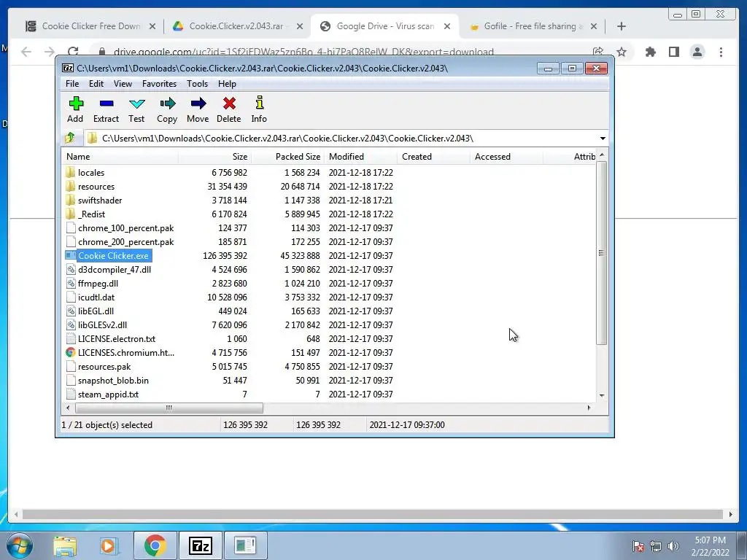The height and width of the screenshot is (560, 747).
Task: Reload the Chrome page
Action: click(73, 52)
